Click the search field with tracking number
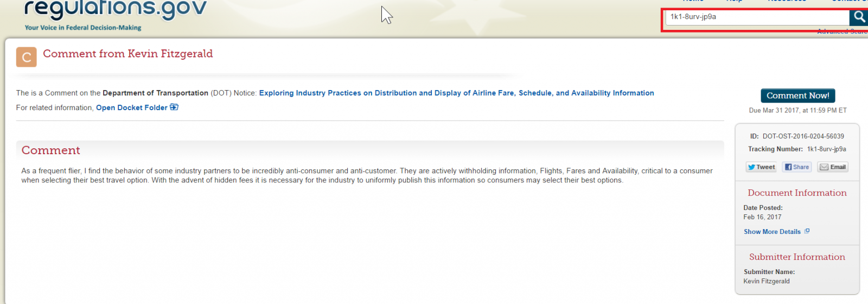 tap(757, 17)
